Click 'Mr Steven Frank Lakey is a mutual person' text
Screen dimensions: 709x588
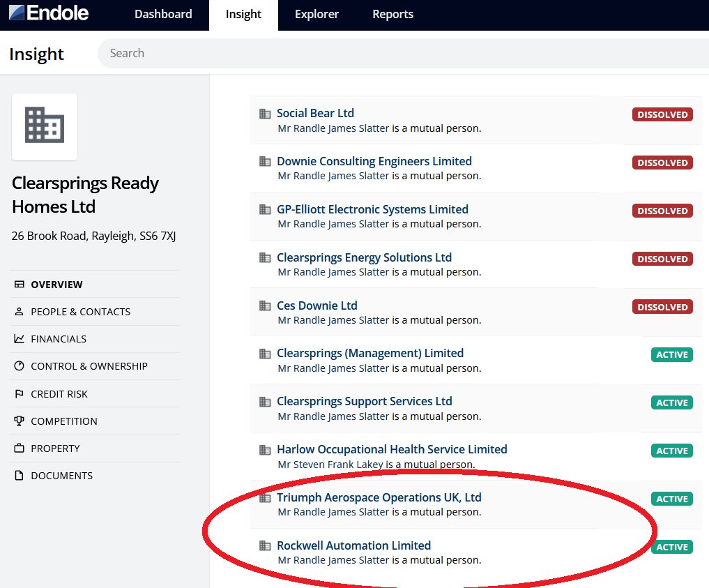376,465
